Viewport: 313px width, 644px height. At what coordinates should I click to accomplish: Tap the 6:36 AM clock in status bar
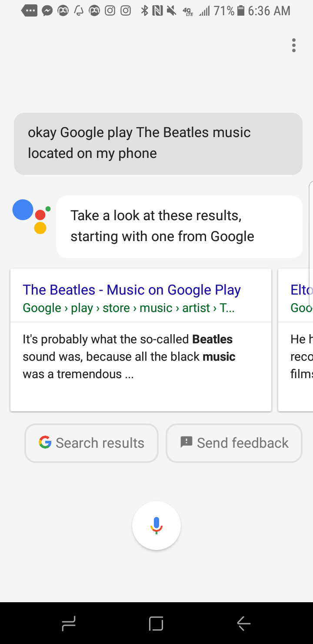coord(269,11)
